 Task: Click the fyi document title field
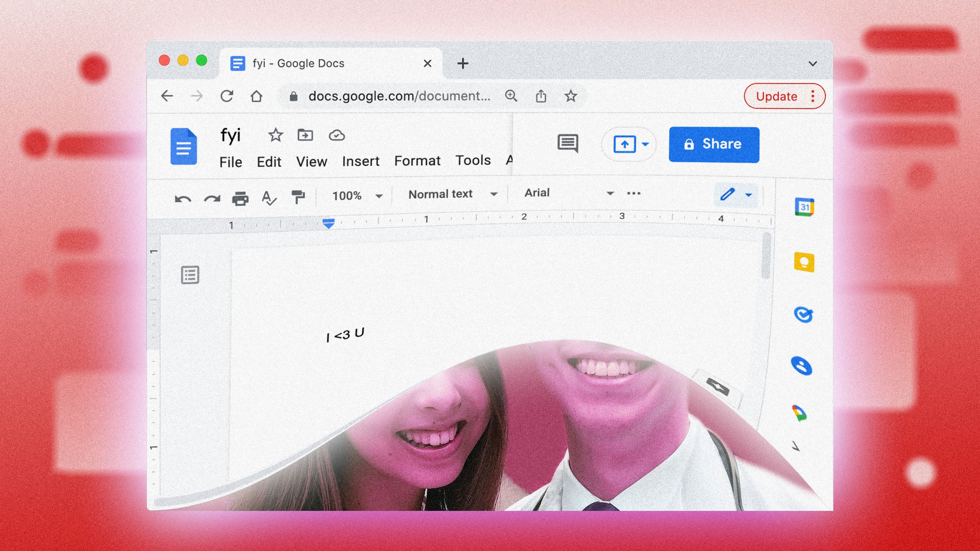(231, 135)
